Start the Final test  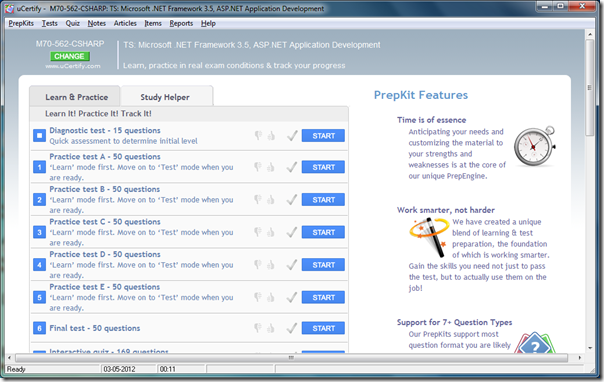click(x=323, y=328)
